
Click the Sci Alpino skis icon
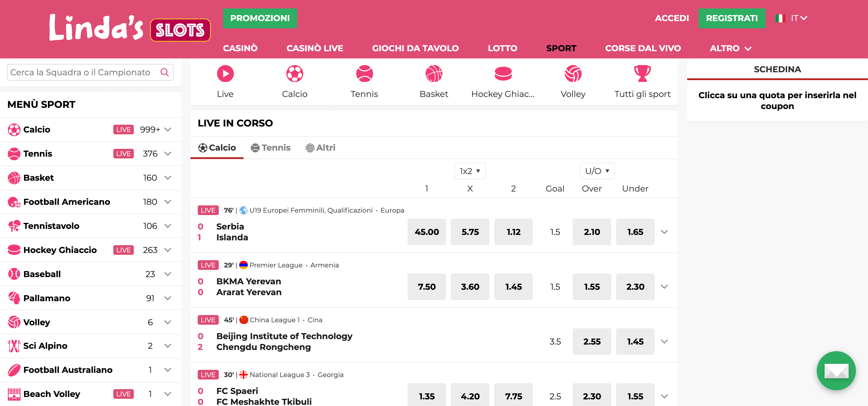pos(14,346)
